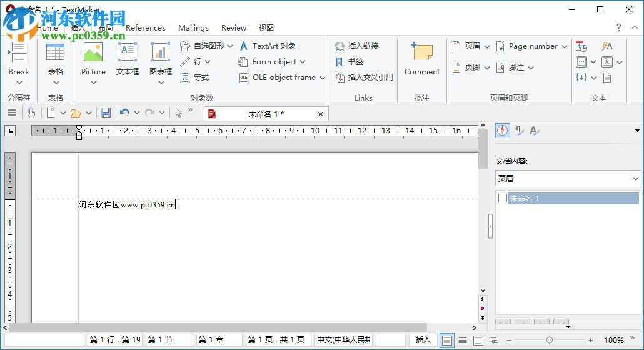The width and height of the screenshot is (644, 350).
Task: Close the 未命名 1 document tab
Action: [x=321, y=114]
